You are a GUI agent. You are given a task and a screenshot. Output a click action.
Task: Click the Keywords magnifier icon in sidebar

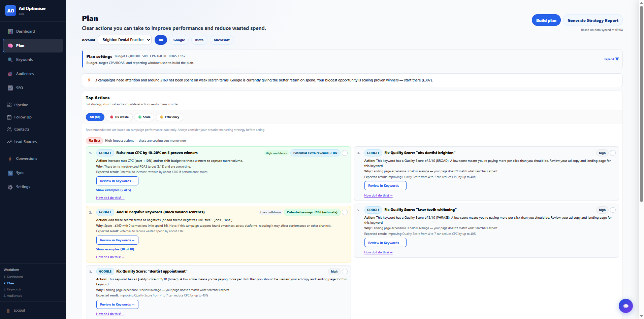click(10, 60)
